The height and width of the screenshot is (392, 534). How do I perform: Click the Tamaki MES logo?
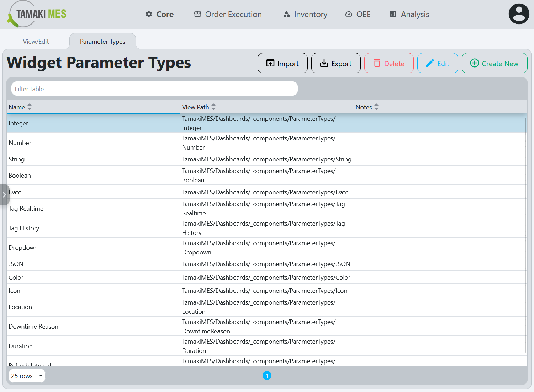coord(37,14)
